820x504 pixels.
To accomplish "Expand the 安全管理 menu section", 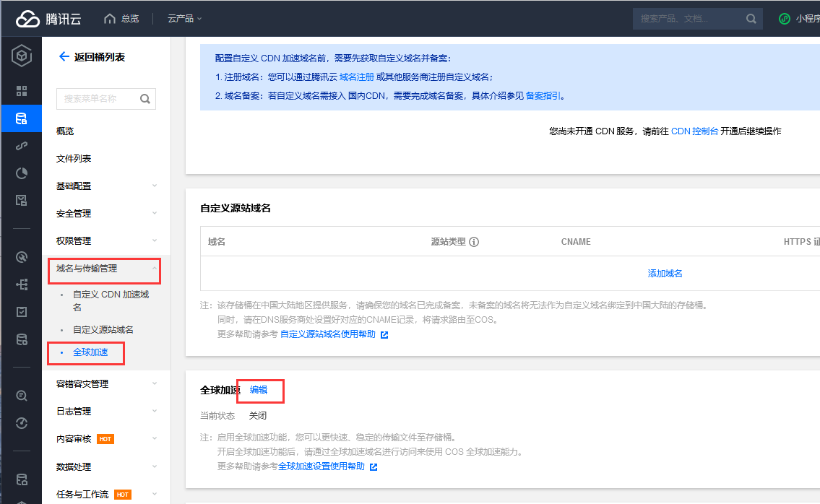I will (106, 214).
